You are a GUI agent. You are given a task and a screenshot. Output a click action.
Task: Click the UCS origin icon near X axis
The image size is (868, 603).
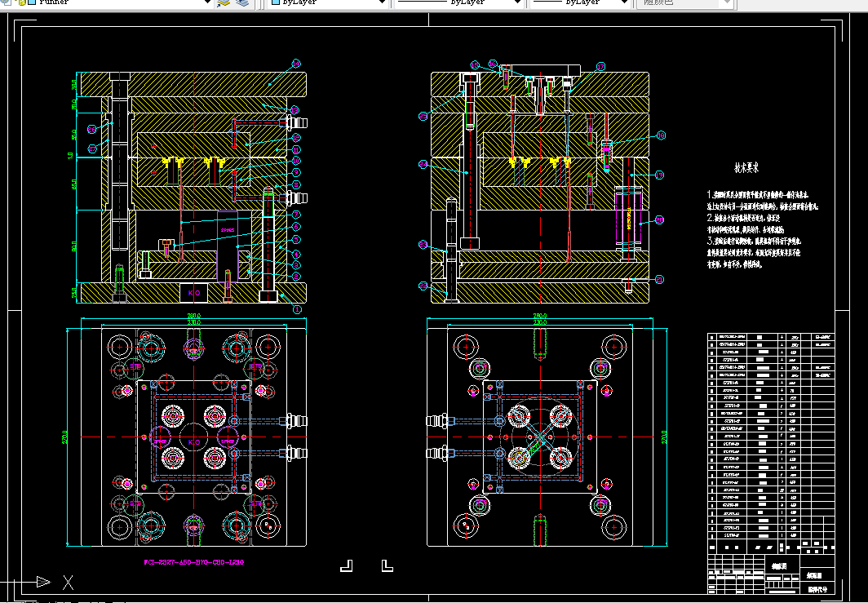click(43, 582)
